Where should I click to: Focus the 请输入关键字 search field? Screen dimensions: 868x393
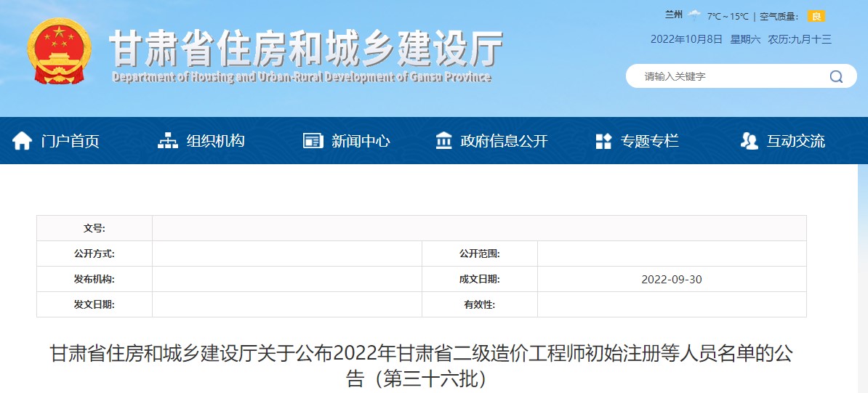click(x=727, y=76)
